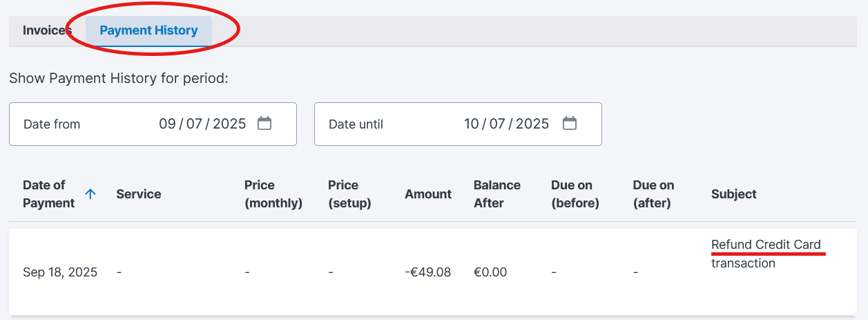Click the Subject column header

click(x=734, y=194)
